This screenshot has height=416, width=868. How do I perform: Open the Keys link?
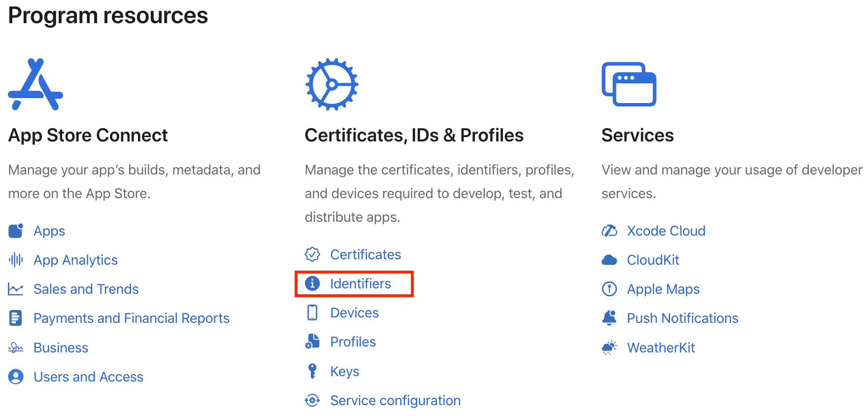(345, 371)
